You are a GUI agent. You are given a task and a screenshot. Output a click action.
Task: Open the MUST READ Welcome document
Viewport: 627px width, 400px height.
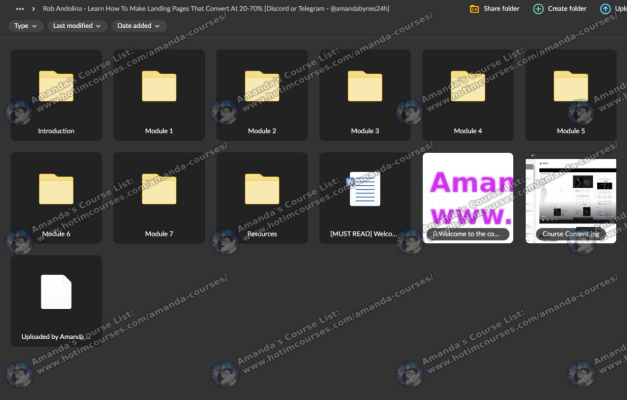tap(365, 198)
